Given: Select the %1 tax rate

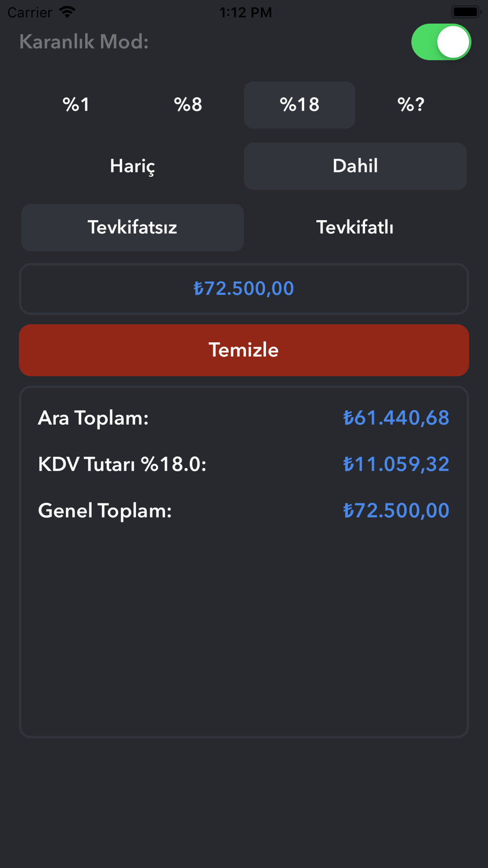Looking at the screenshot, I should (77, 105).
